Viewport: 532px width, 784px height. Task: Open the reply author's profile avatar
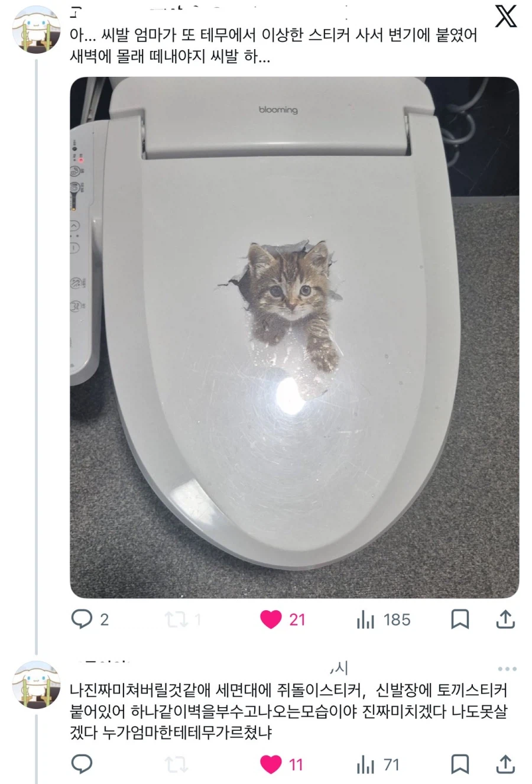(x=36, y=683)
